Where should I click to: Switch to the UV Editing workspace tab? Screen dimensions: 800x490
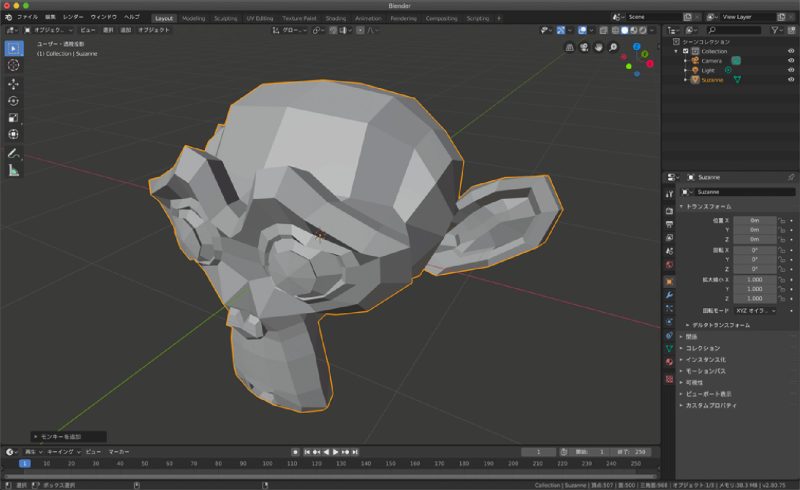260,18
